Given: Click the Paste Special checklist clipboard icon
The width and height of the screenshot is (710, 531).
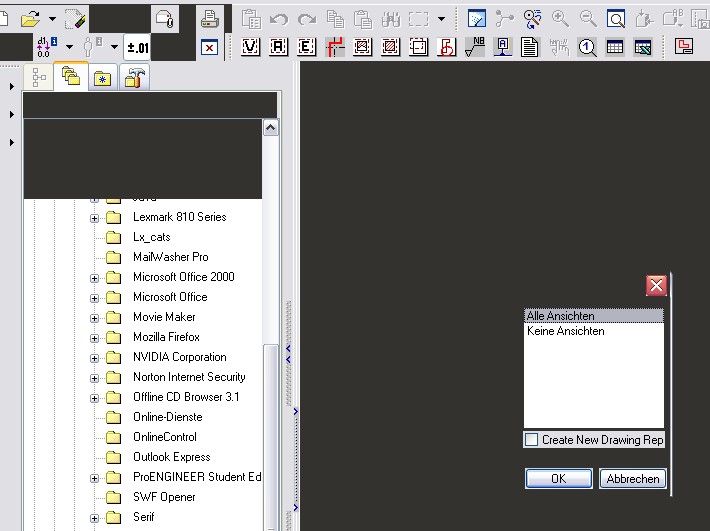Looking at the screenshot, I should coord(251,19).
